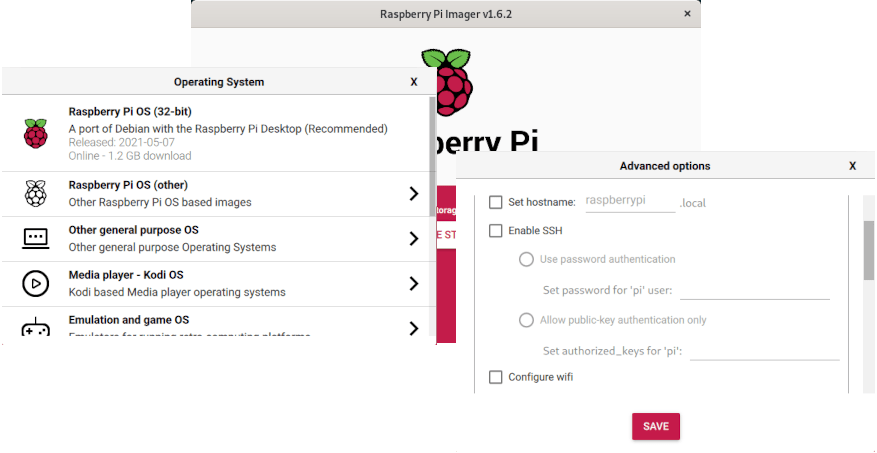
Task: Click the 'Other Raspberry Pi OS based images' description
Action: [160, 202]
